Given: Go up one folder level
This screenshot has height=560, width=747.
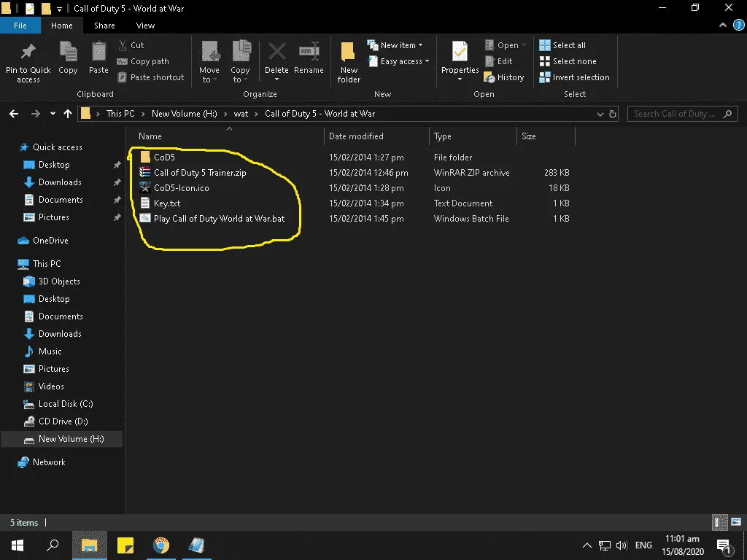Looking at the screenshot, I should pos(68,114).
